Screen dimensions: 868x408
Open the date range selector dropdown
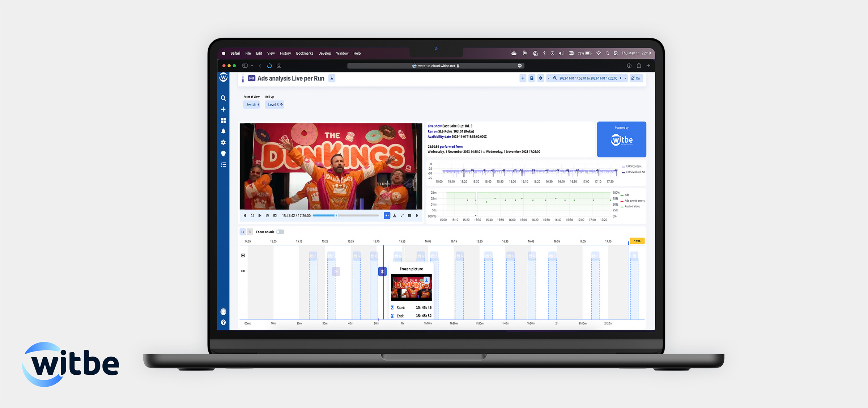[588, 78]
